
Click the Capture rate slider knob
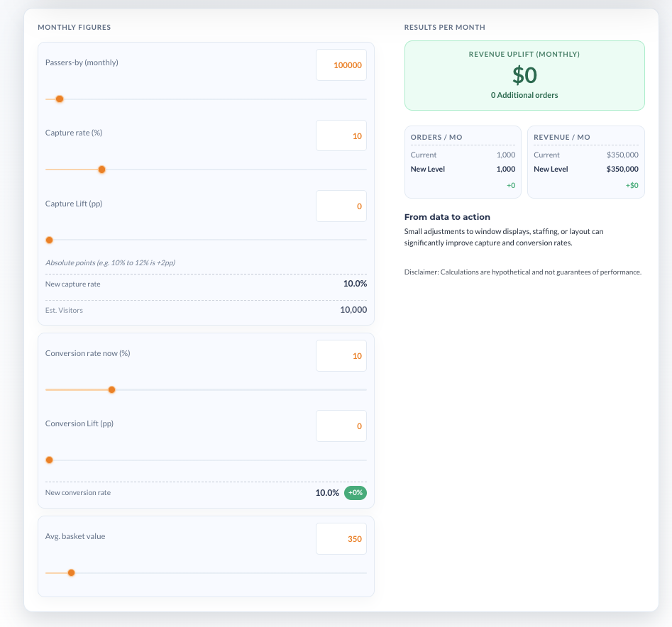pyautogui.click(x=101, y=170)
